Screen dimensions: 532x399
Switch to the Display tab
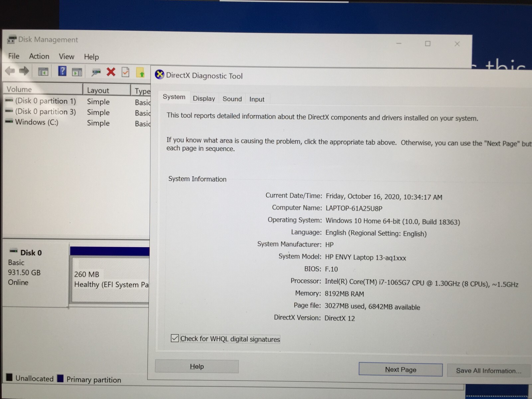click(x=204, y=98)
